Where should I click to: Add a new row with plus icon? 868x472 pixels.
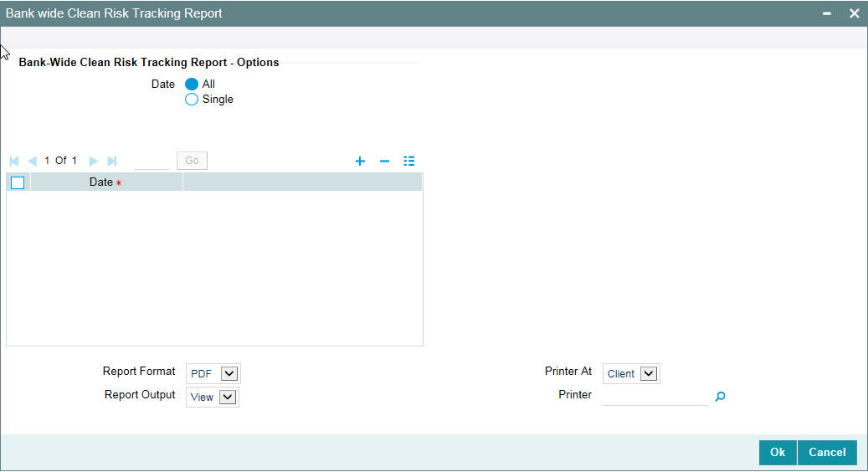361,161
